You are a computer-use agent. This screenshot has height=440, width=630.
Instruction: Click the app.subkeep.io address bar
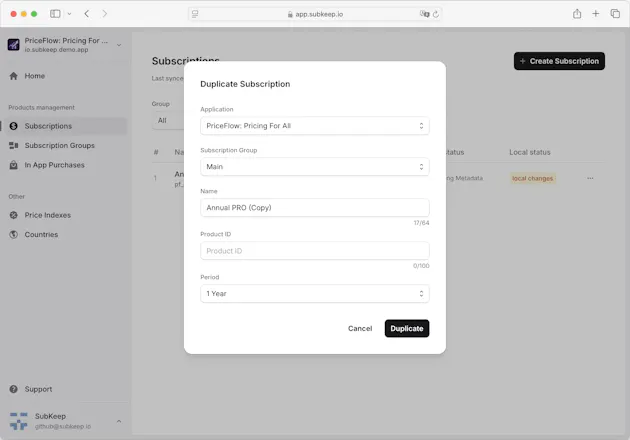(x=315, y=14)
